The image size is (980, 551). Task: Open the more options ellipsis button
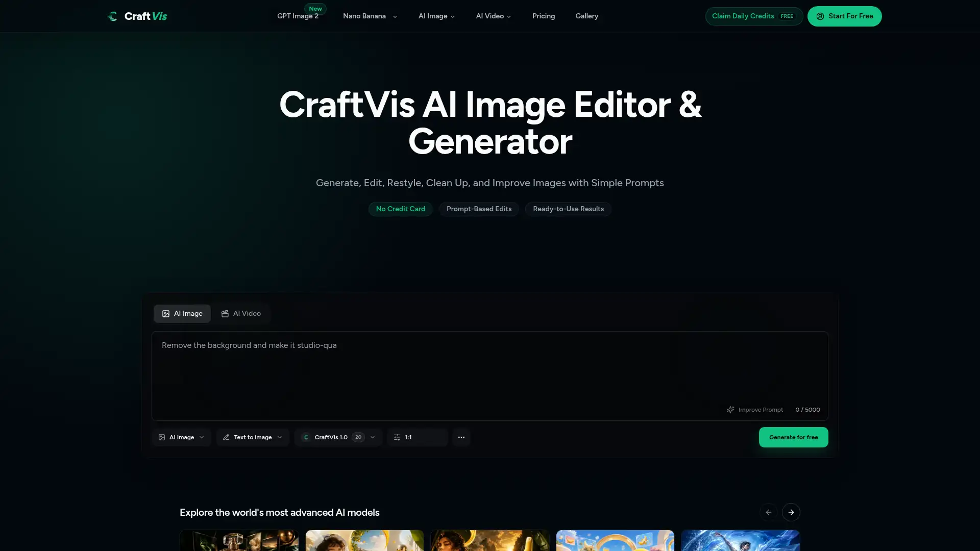(x=461, y=437)
